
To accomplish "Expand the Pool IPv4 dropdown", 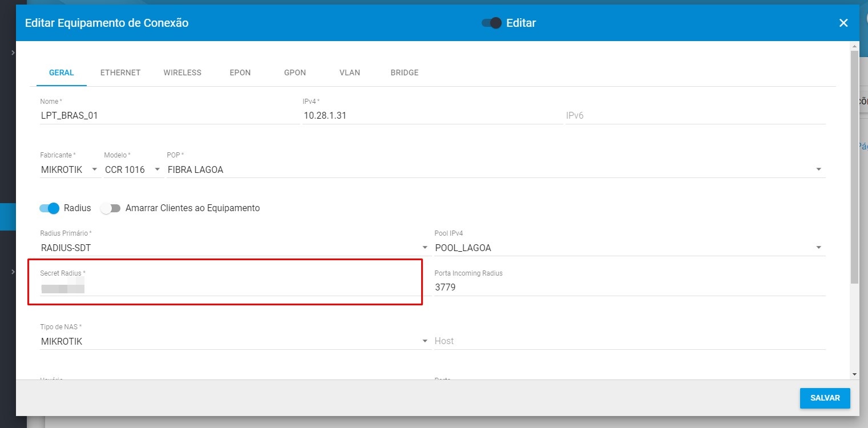I will tap(630, 248).
